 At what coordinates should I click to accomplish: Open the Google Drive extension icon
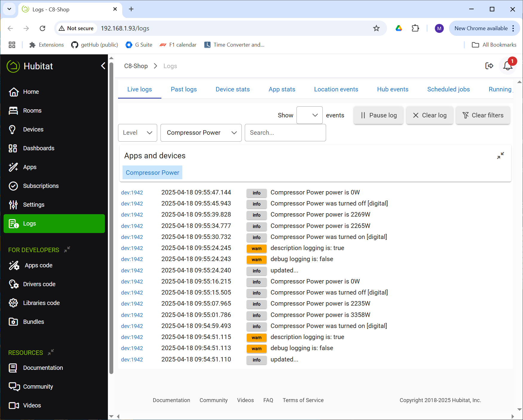pyautogui.click(x=399, y=28)
